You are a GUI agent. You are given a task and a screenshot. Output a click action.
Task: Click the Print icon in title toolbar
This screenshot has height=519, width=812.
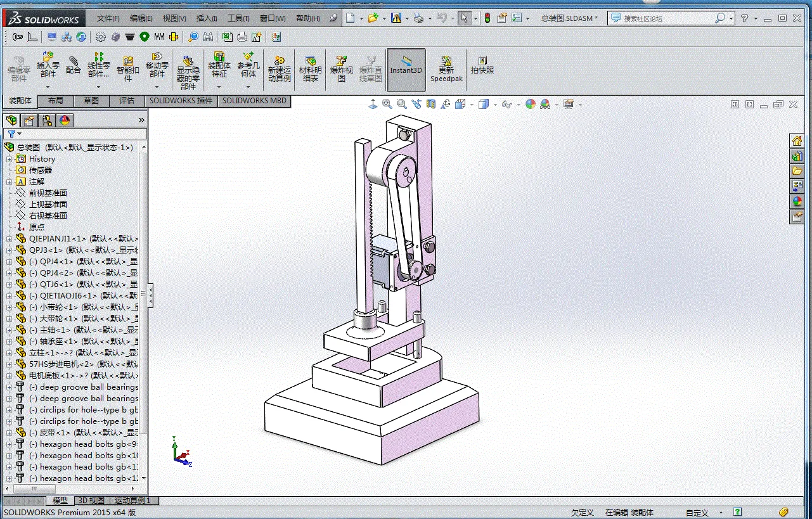[418, 18]
